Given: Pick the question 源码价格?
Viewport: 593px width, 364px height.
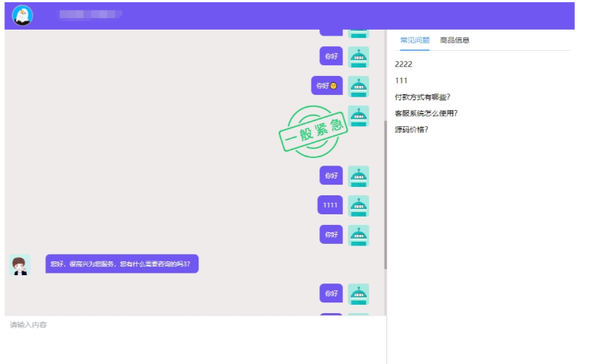Looking at the screenshot, I should pos(411,129).
